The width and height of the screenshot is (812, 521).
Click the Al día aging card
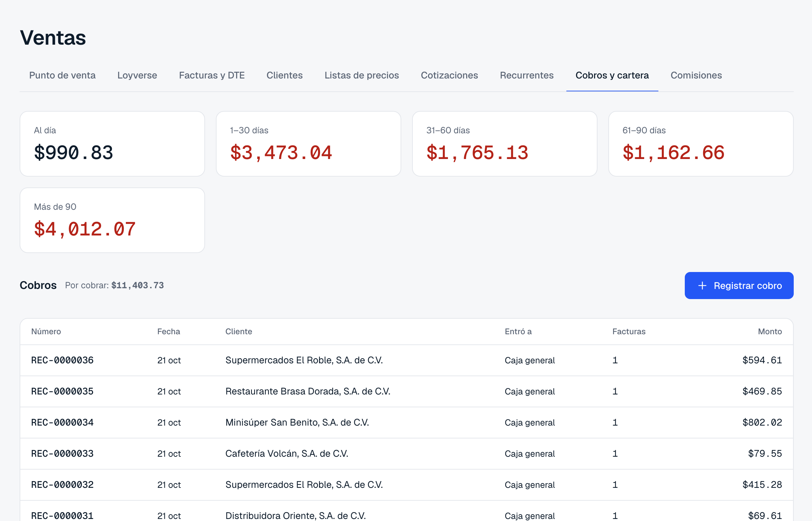point(112,144)
